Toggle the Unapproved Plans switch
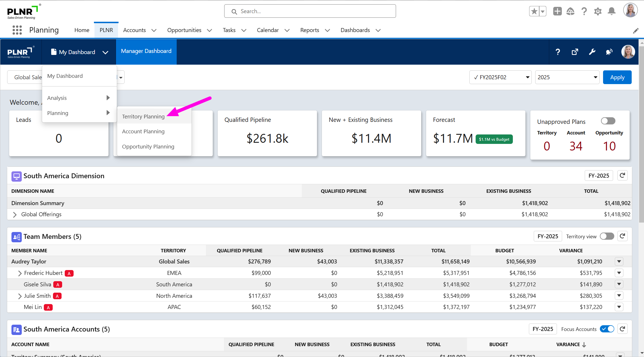 pyautogui.click(x=608, y=121)
